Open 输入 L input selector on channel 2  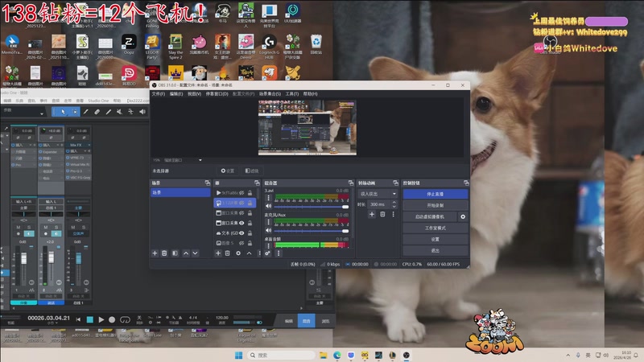pos(51,202)
